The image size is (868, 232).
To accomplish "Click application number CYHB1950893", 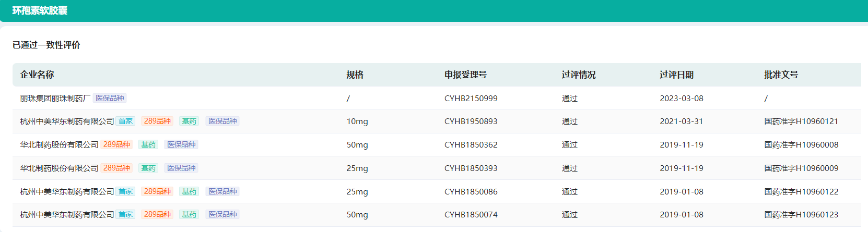I will (x=471, y=121).
